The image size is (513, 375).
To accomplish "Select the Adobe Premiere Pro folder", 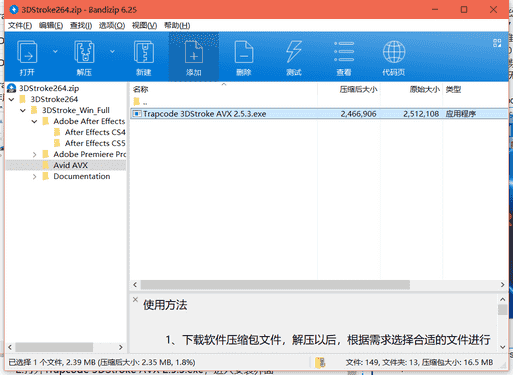I will click(90, 154).
